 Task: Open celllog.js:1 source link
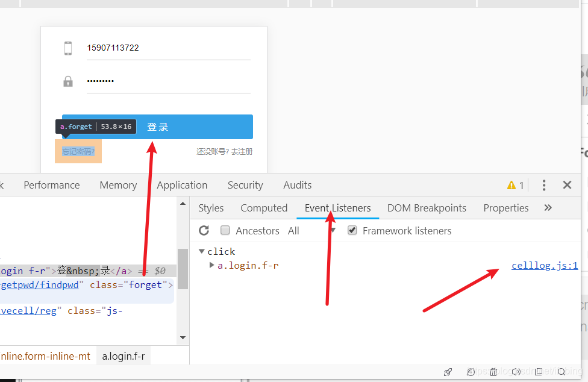click(545, 266)
